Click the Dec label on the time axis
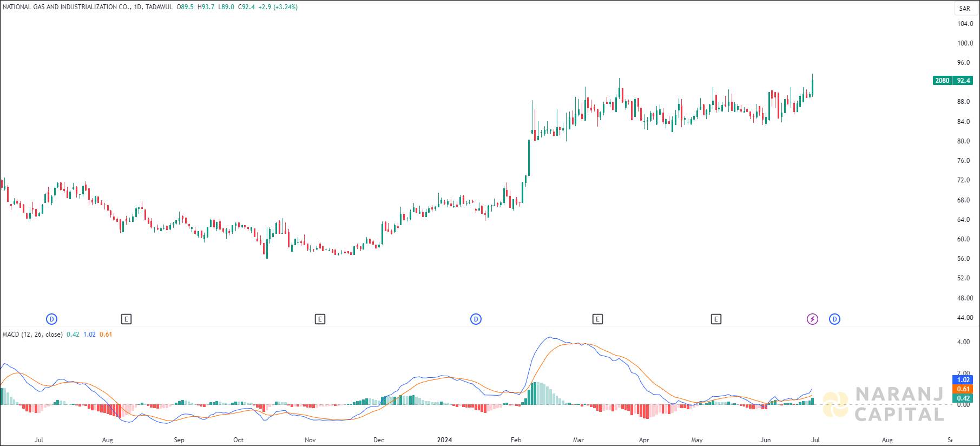This screenshot has width=980, height=446. [379, 440]
